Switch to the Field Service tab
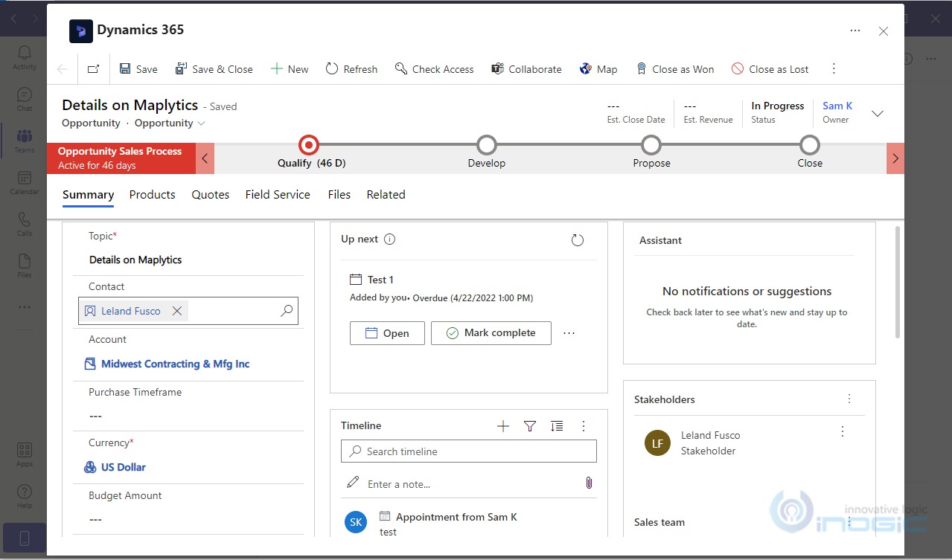This screenshot has width=952, height=560. (278, 195)
